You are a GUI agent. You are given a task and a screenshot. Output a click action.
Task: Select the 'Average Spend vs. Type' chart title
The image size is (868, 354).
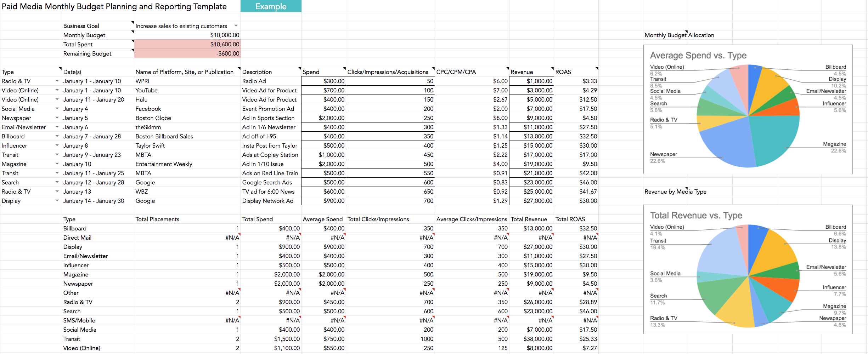coord(698,56)
